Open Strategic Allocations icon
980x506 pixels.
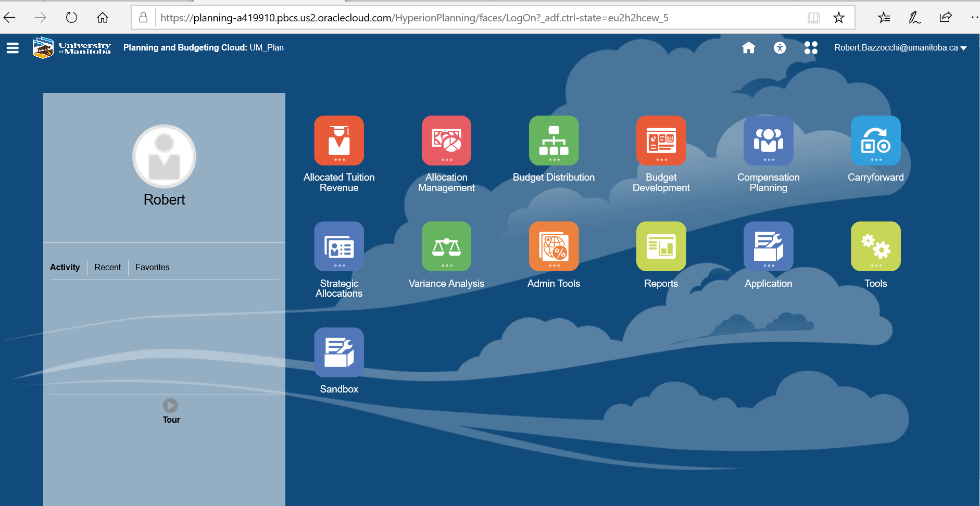pos(339,246)
